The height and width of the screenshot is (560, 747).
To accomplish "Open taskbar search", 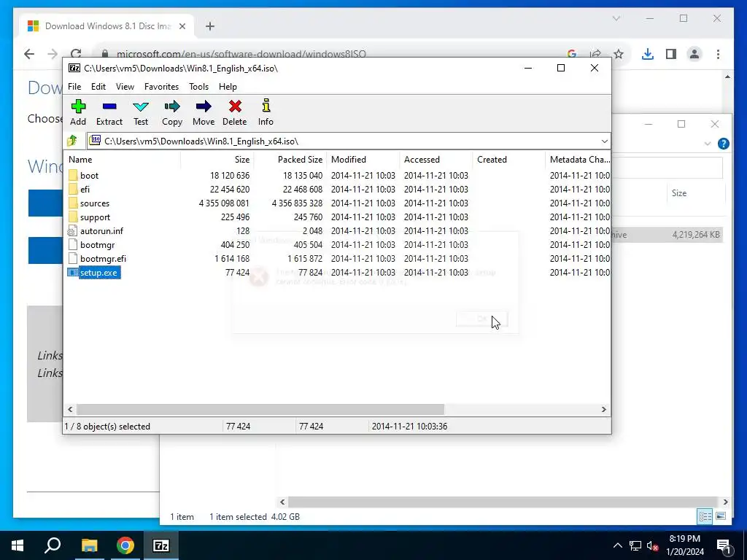I will (x=53, y=545).
